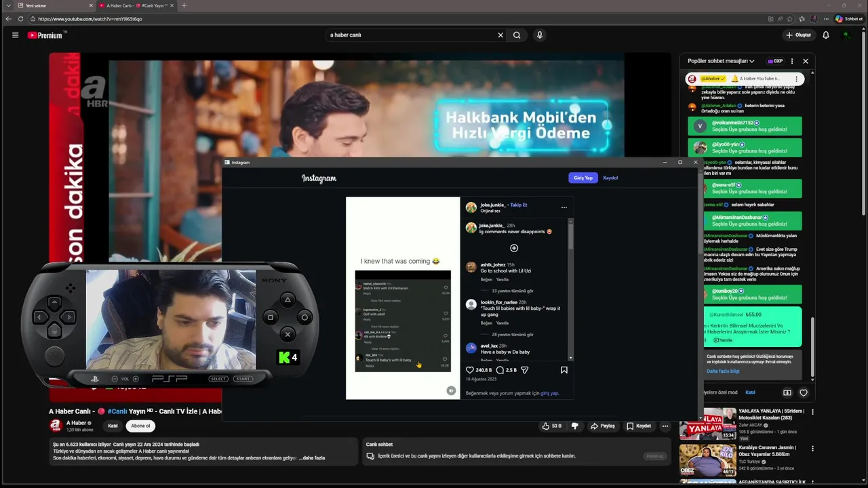Open options for Kurabiye Canavarı video
868x488 pixels.
click(x=812, y=449)
